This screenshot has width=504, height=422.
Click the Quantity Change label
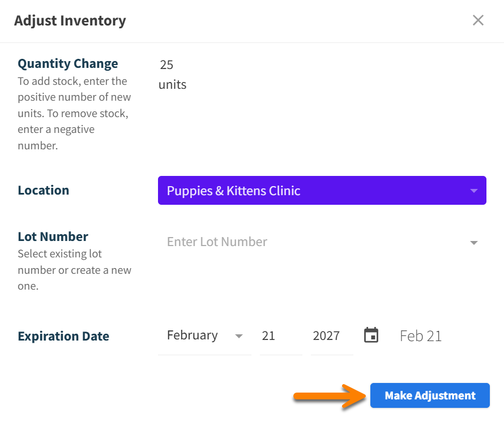pyautogui.click(x=68, y=64)
